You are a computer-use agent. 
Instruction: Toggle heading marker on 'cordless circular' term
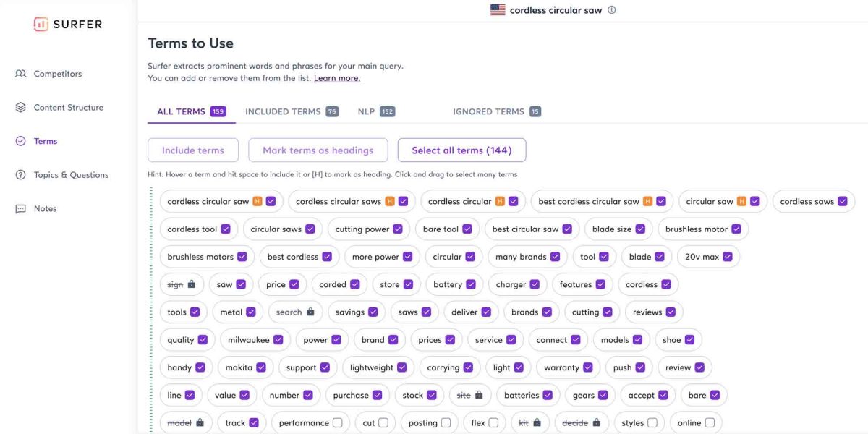[500, 201]
